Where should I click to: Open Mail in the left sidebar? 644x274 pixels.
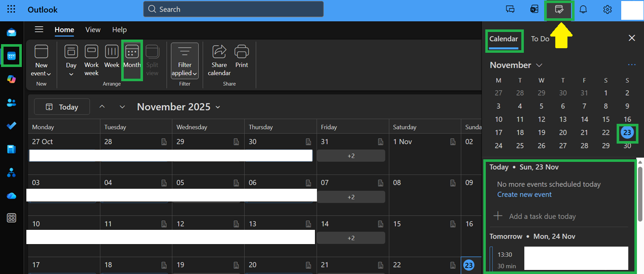pyautogui.click(x=11, y=32)
